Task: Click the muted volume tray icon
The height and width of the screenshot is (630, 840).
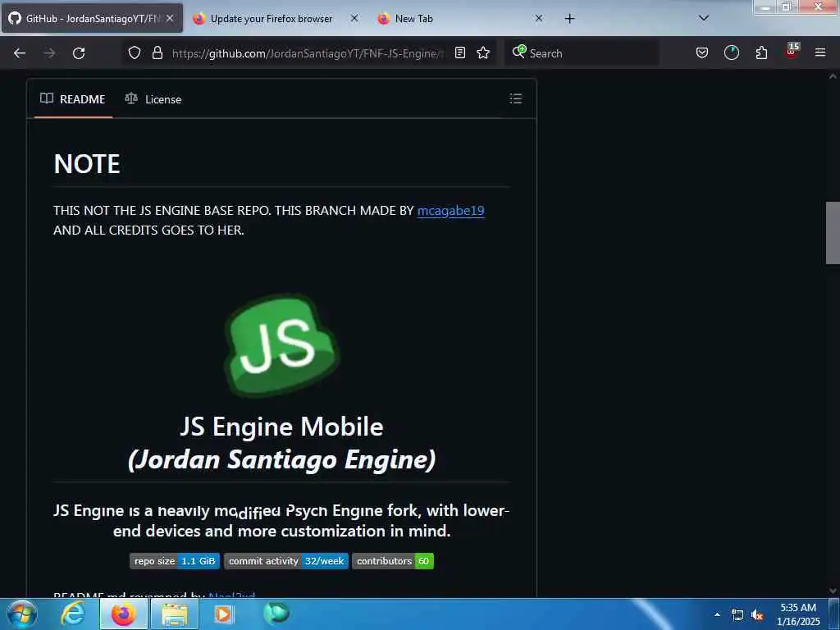Action: [x=757, y=615]
